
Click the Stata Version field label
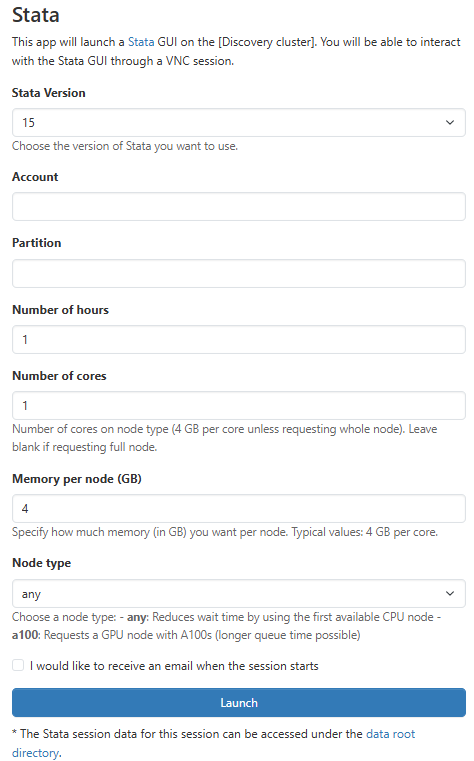pyautogui.click(x=49, y=93)
